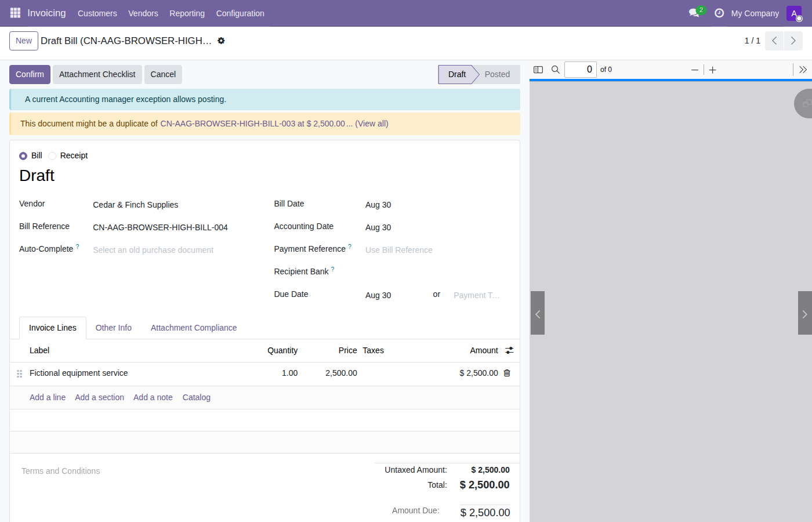812x522 pixels.
Task: Open the gear actions menu beside title
Action: tap(221, 41)
